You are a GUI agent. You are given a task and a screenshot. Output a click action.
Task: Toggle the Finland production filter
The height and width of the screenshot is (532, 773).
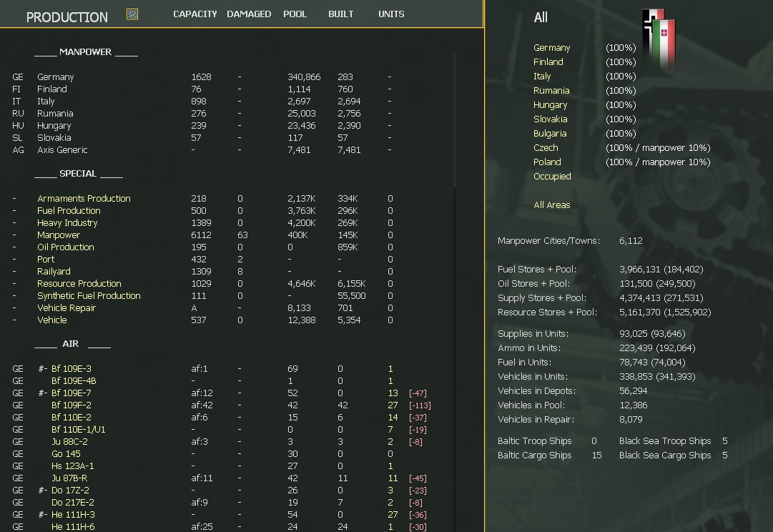click(548, 61)
